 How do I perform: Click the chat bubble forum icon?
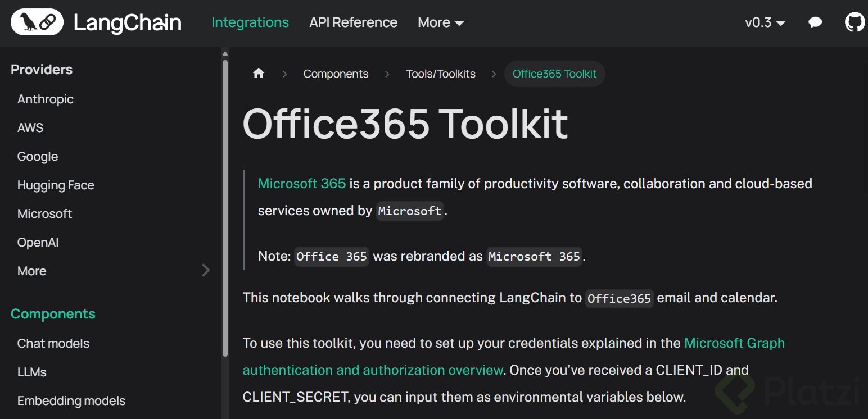click(x=815, y=22)
